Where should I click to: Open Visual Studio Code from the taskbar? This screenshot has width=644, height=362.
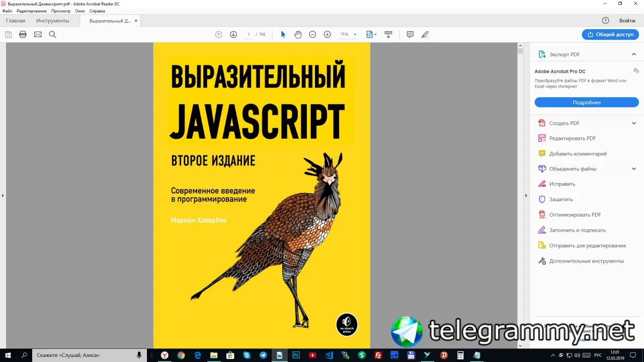point(329,355)
